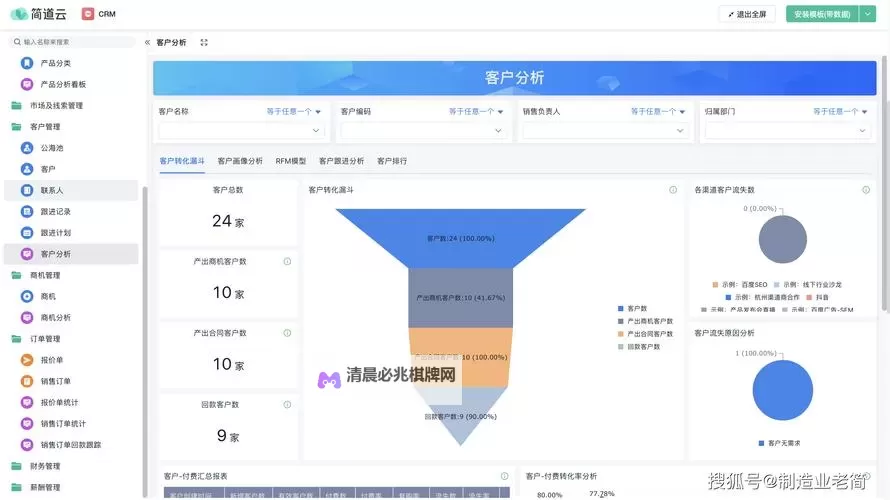The height and width of the screenshot is (500, 890).
Task: Open 商机分析 dashboard
Action: (x=55, y=318)
